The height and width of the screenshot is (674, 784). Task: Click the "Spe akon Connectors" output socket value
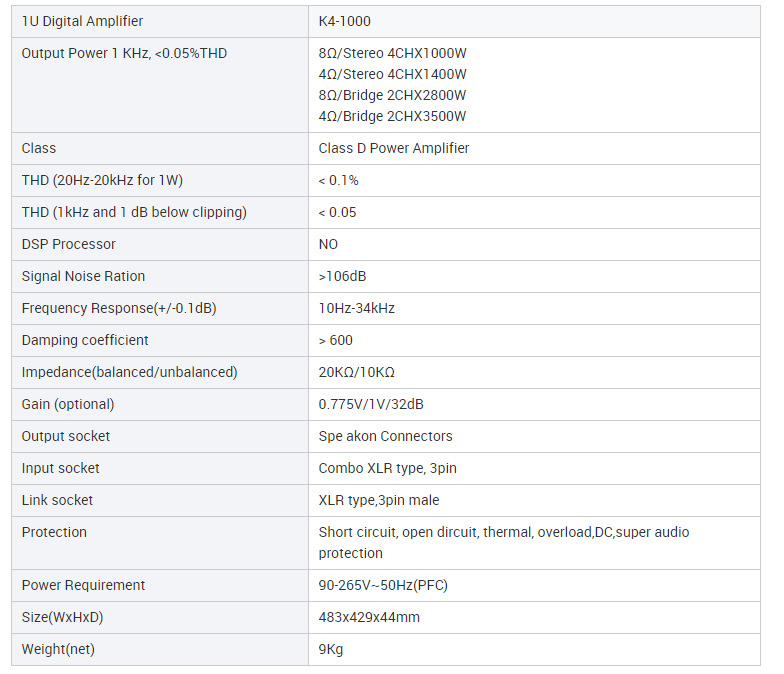click(x=385, y=436)
